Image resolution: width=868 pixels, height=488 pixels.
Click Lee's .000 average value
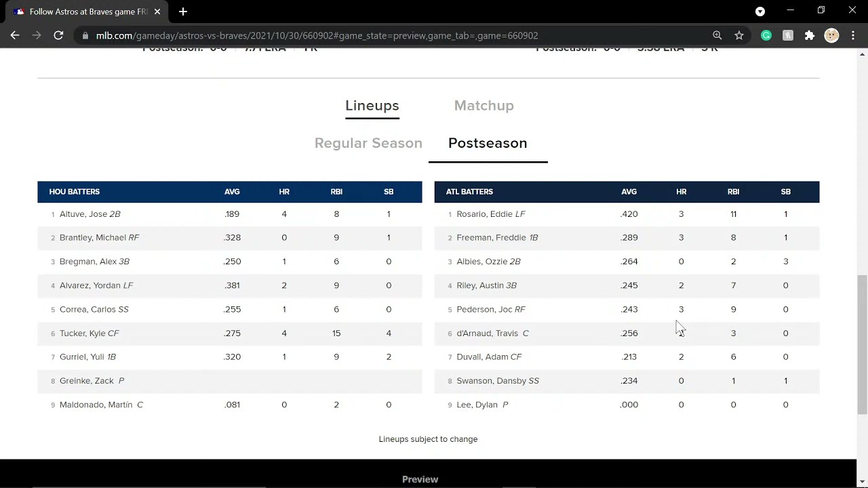[x=629, y=405]
